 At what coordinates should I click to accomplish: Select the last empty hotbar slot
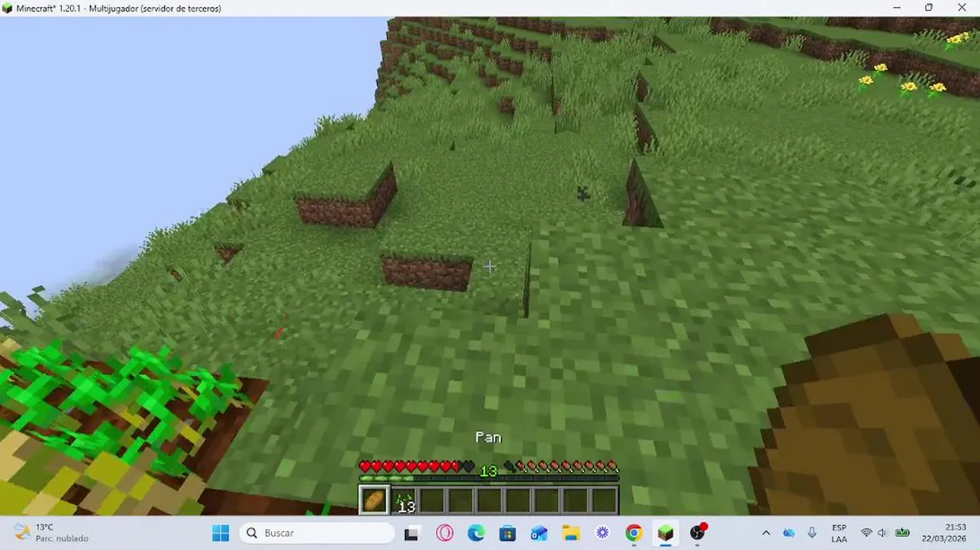(604, 500)
